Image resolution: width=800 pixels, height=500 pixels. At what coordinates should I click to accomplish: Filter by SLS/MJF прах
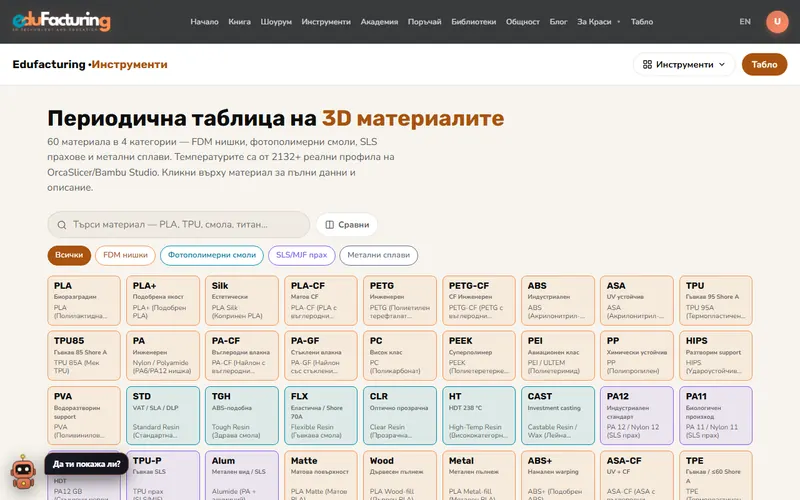302,255
